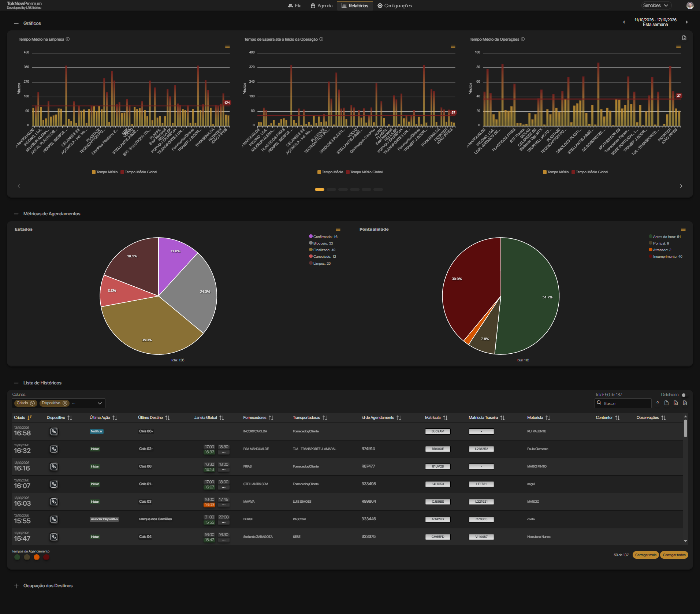Expand Ocupação dos Destinos section
Screen dimensions: 700x614
(x=16, y=586)
